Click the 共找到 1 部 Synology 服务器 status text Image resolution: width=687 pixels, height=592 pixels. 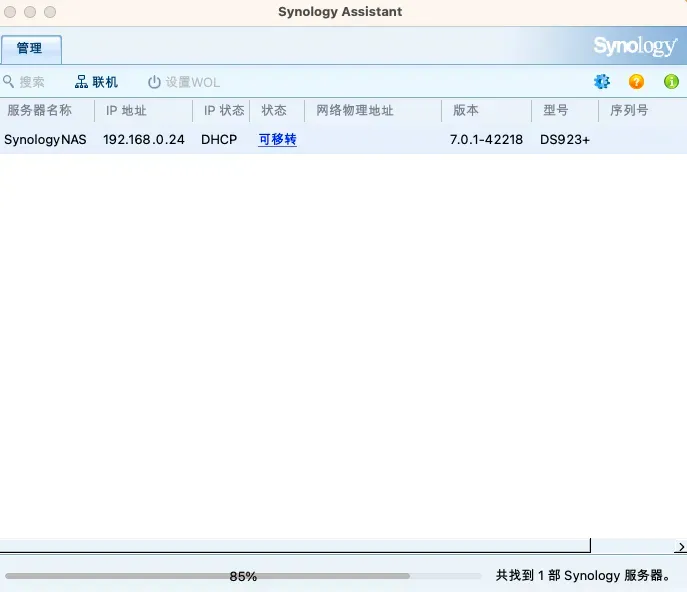(583, 575)
